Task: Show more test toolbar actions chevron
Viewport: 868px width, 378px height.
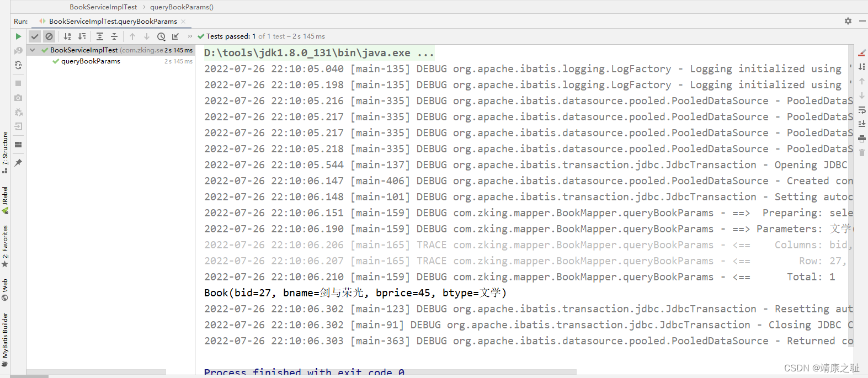Action: coord(190,36)
